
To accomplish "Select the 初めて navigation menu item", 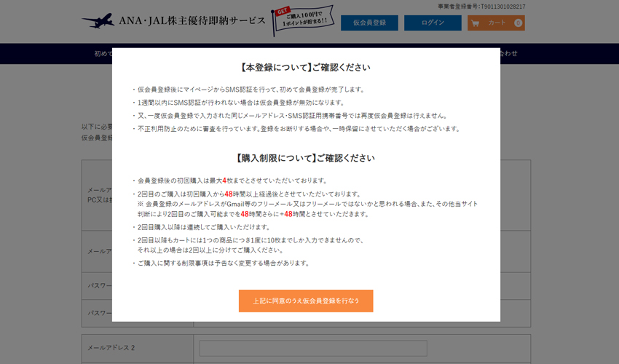I will (103, 53).
